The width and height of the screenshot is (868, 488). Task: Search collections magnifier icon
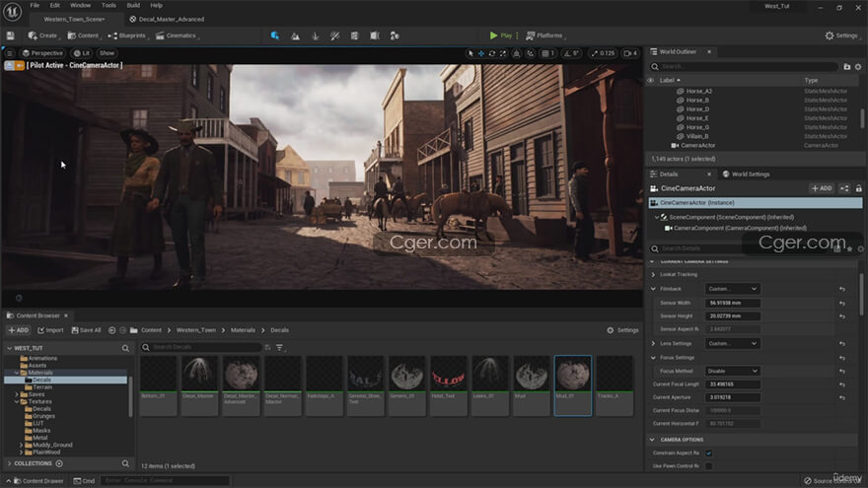[125, 463]
